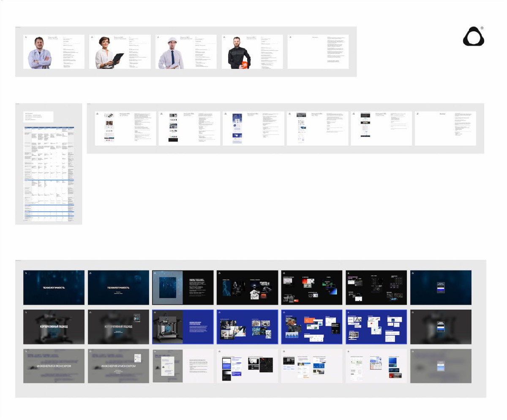Image resolution: width=507 pixels, height=420 pixels.
Task: Click the small white text card above the table
Action: [x=38, y=117]
